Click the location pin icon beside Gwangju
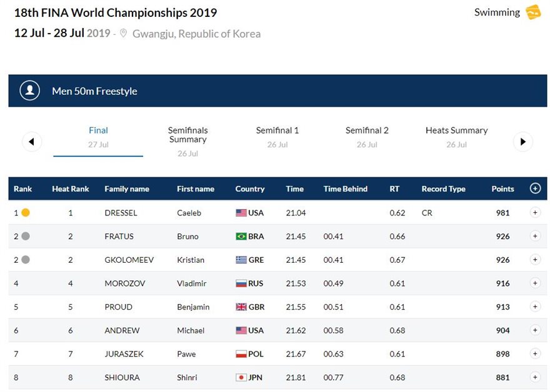The width and height of the screenshot is (550, 392). tap(123, 34)
